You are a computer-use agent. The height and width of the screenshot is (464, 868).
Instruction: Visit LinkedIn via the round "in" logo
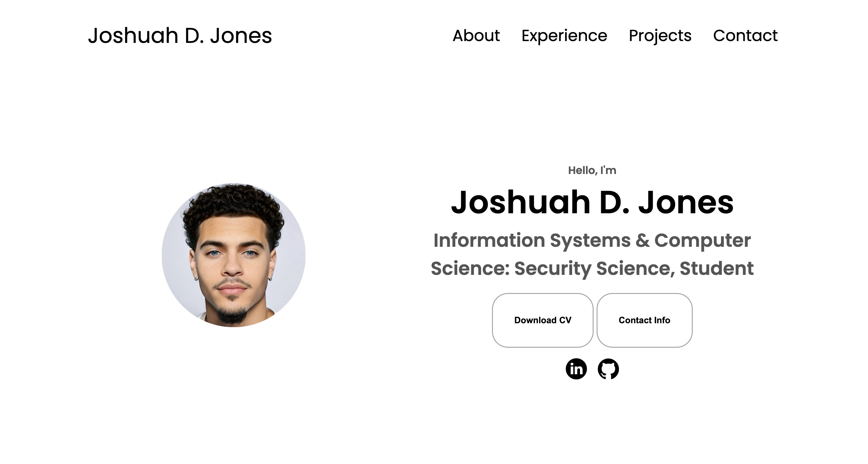click(x=576, y=369)
